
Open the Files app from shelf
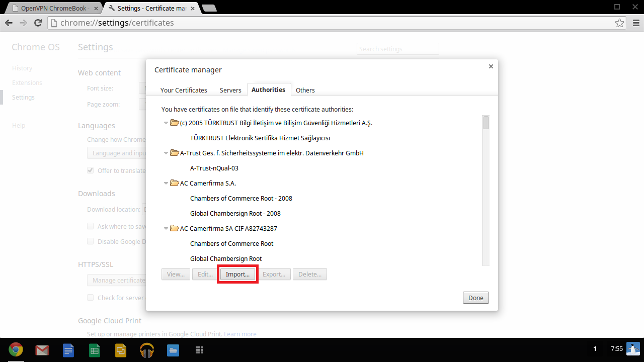coord(173,350)
